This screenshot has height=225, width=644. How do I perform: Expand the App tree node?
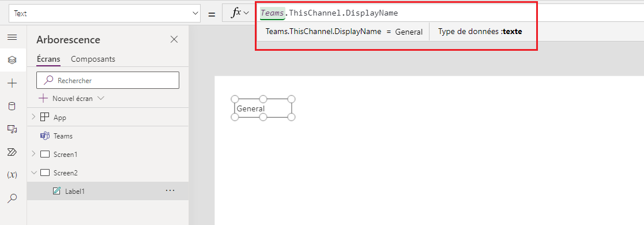(x=33, y=117)
